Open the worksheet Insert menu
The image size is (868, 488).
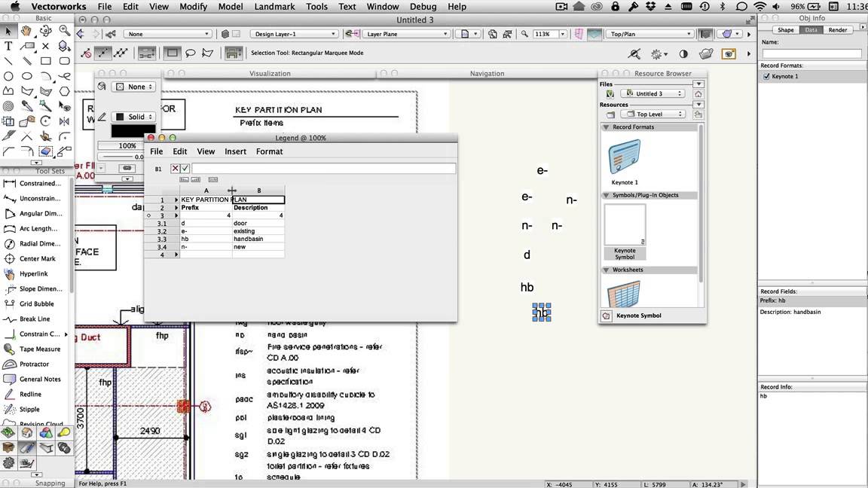[x=235, y=151]
